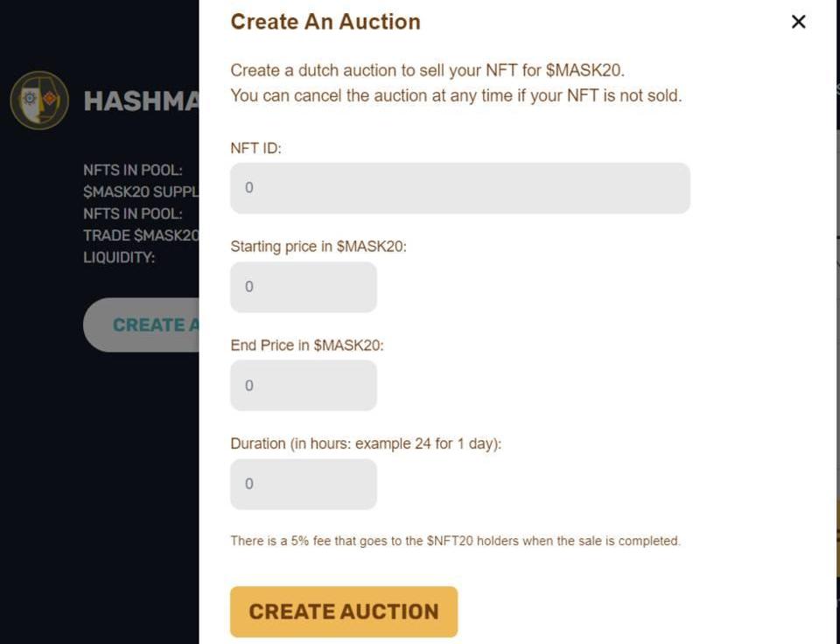The height and width of the screenshot is (644, 840).
Task: Click the Duration in hours label
Action: point(366,444)
